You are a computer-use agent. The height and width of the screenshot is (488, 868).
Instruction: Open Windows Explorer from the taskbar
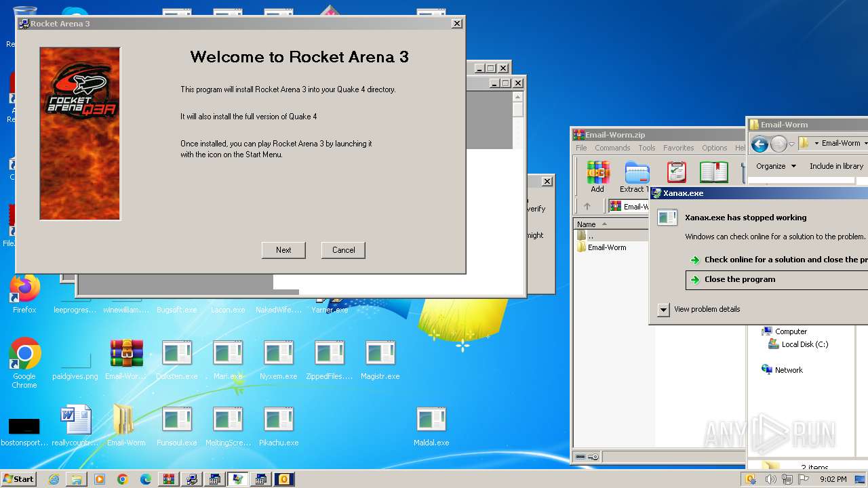click(77, 479)
